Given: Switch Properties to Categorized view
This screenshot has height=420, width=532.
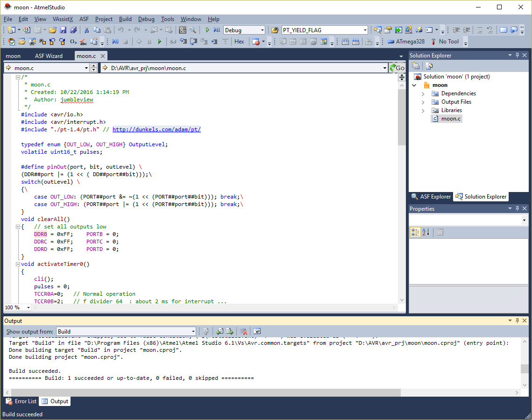Looking at the screenshot, I should pyautogui.click(x=415, y=232).
